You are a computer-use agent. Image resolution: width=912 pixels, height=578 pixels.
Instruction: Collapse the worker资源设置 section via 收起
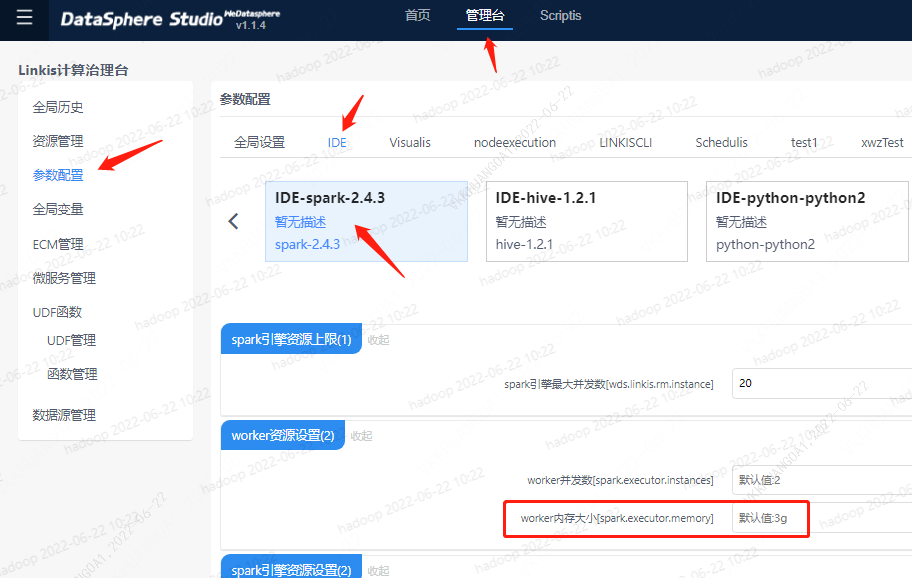(361, 436)
